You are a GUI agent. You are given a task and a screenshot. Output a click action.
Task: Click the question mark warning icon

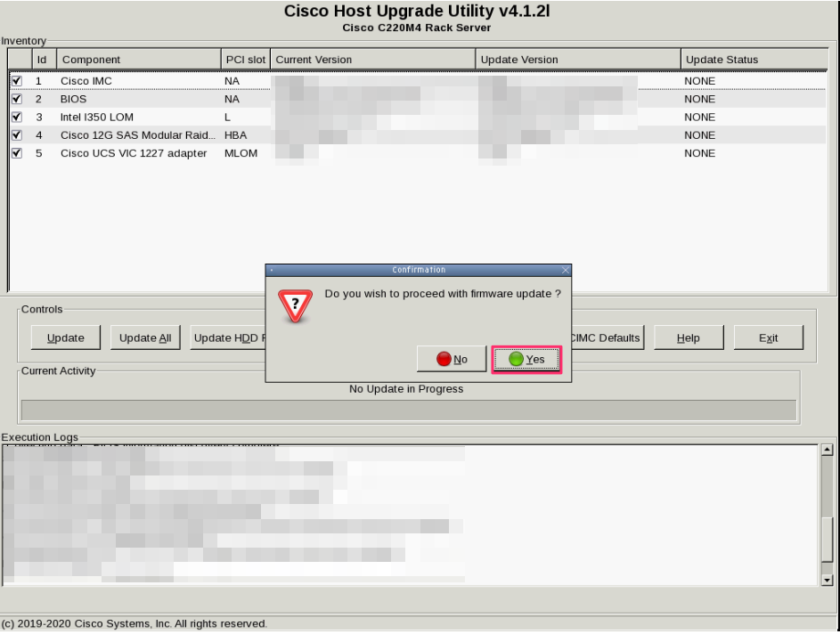click(x=295, y=305)
